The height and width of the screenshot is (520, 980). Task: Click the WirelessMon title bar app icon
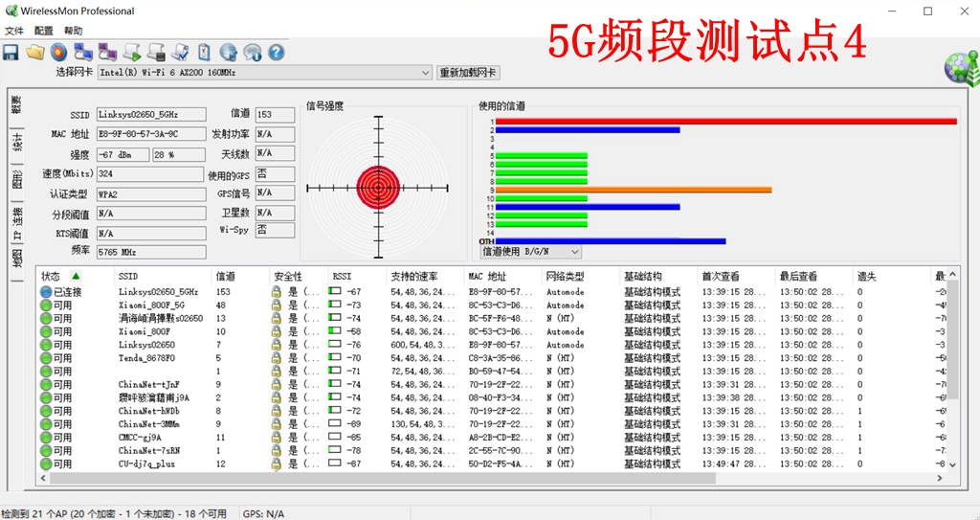coord(11,11)
